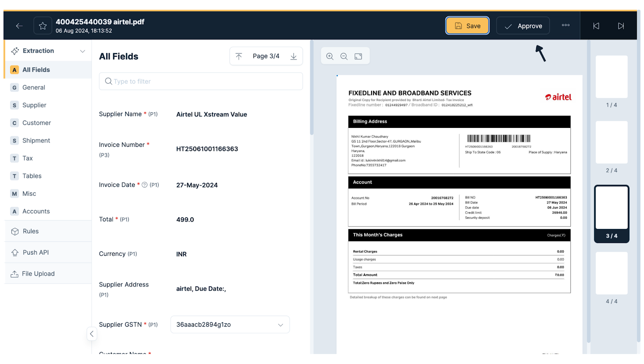Click the General G badge icon

[14, 88]
